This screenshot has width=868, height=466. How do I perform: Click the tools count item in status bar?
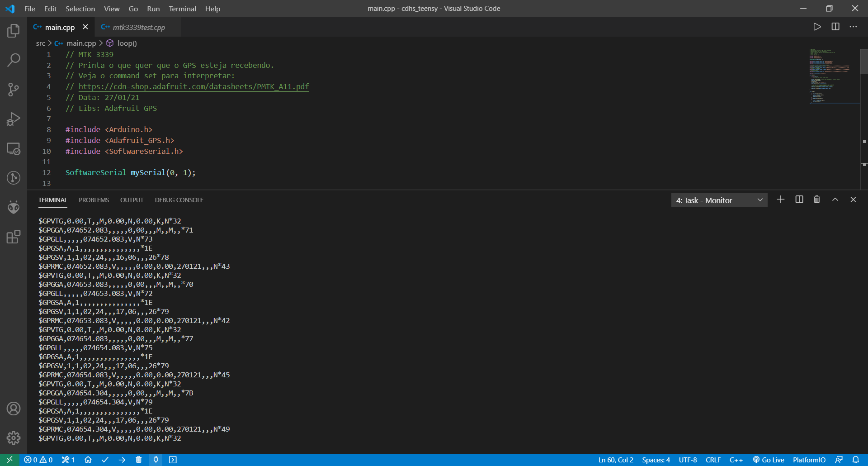pos(68,460)
